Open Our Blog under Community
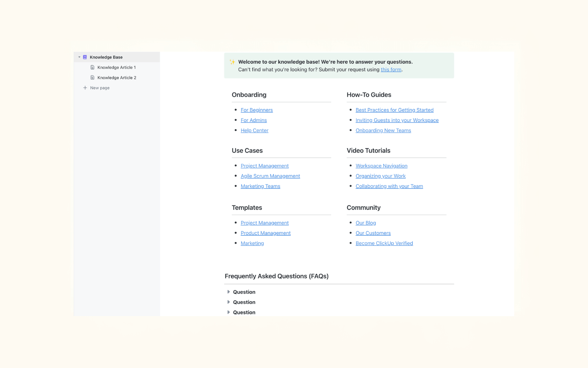This screenshot has width=588, height=368. (365, 223)
